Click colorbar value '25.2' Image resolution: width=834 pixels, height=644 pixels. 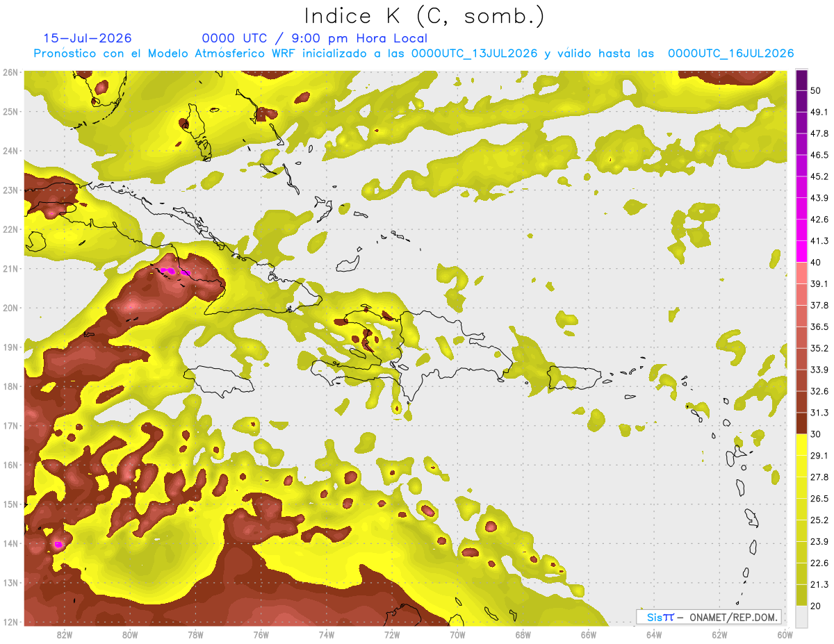coord(819,520)
